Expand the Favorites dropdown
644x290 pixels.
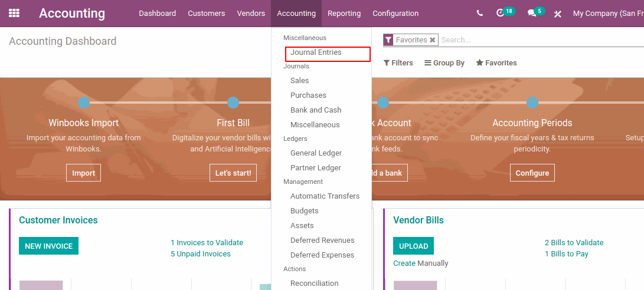pos(496,63)
